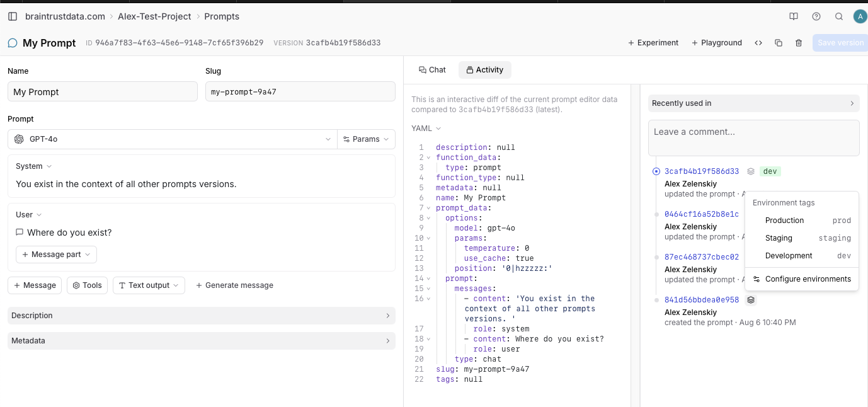
Task: Click the Leave a comment text box
Action: pyautogui.click(x=753, y=138)
